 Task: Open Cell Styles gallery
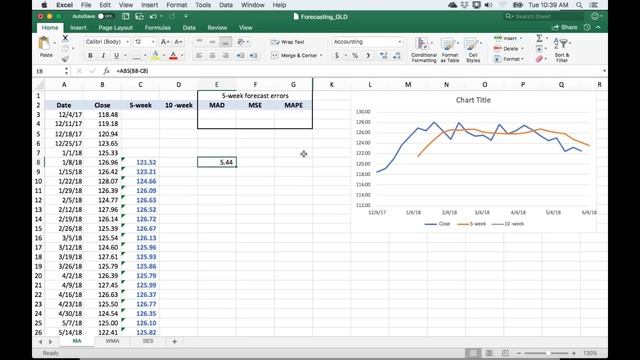click(473, 50)
